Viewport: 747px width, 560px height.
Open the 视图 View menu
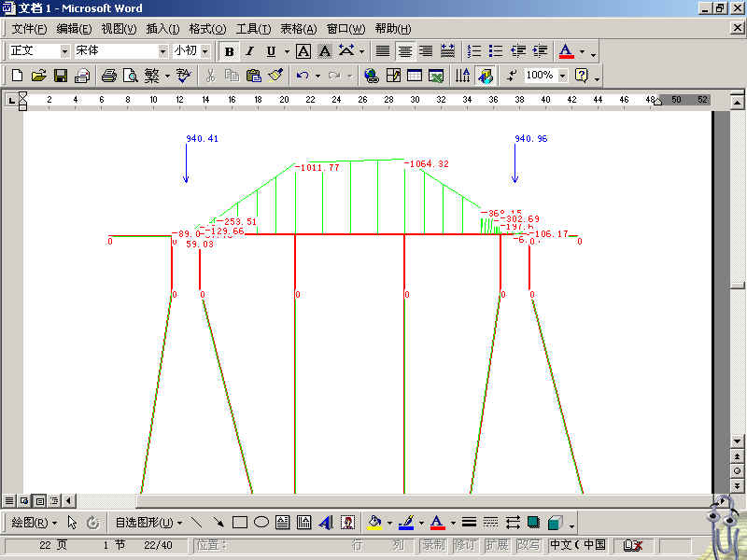click(x=119, y=29)
